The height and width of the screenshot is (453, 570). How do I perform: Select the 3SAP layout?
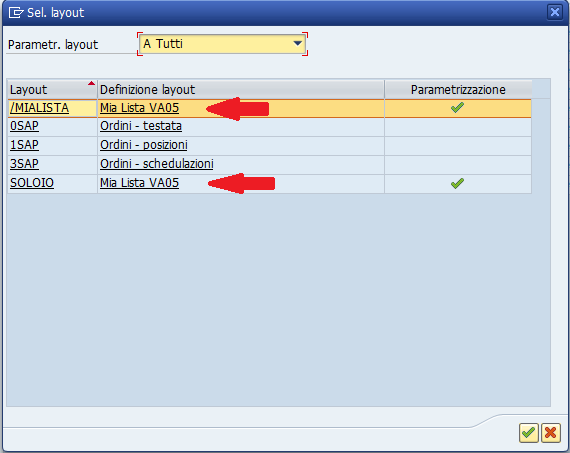tap(24, 164)
